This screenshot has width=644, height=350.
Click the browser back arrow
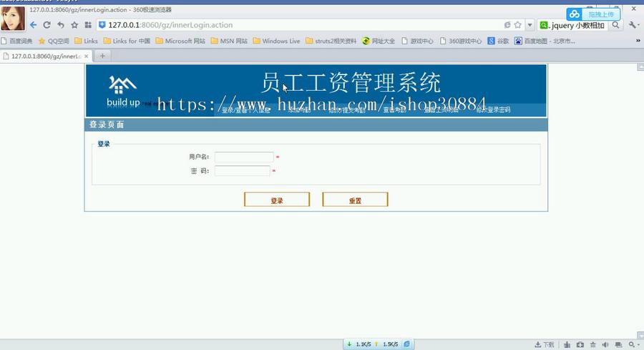pos(33,25)
